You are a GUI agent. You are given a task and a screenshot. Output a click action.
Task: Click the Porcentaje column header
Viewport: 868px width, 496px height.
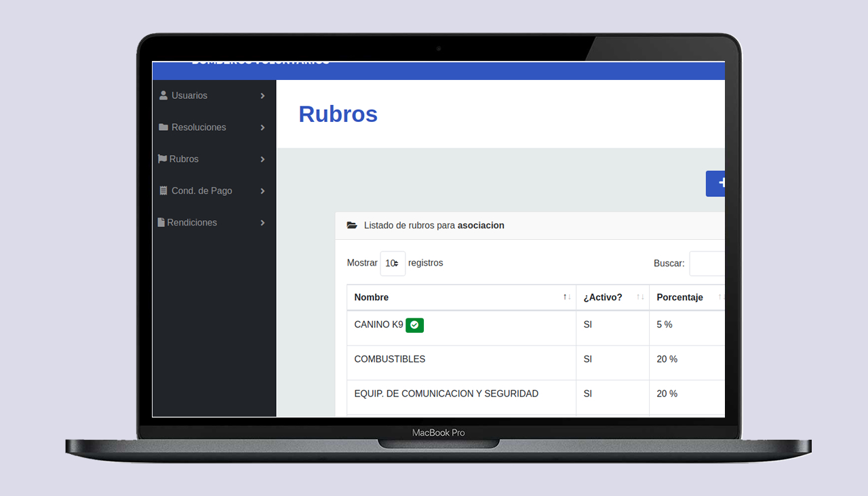pos(687,297)
